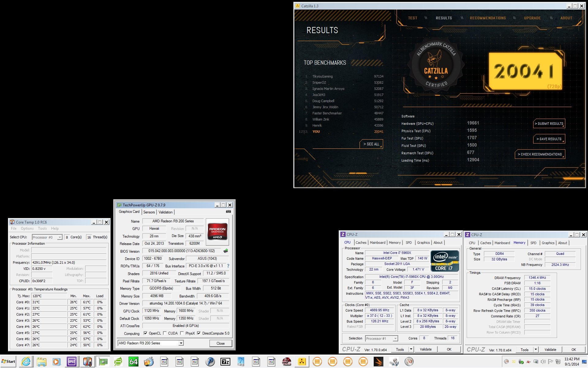
Task: Click the Radeon Graphics logo in GPU-Z
Action: [217, 232]
